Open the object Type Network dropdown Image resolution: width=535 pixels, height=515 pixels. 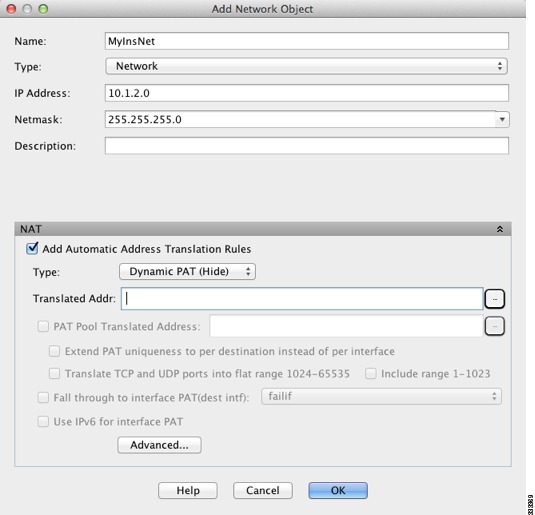[306, 66]
